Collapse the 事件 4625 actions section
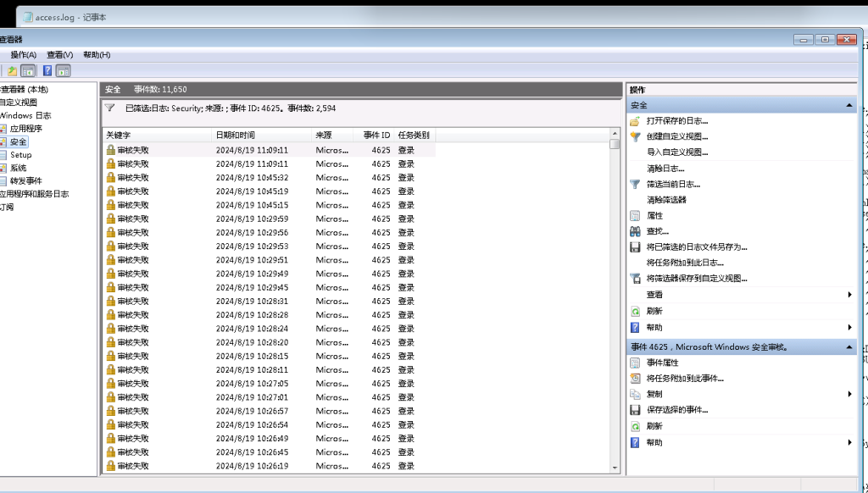 (849, 347)
